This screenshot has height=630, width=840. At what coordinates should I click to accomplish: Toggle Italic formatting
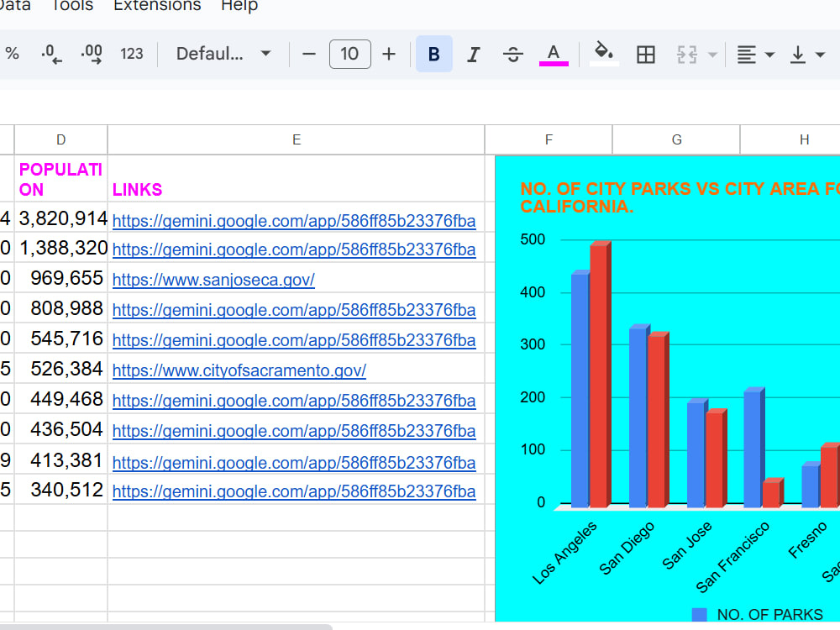coord(473,54)
